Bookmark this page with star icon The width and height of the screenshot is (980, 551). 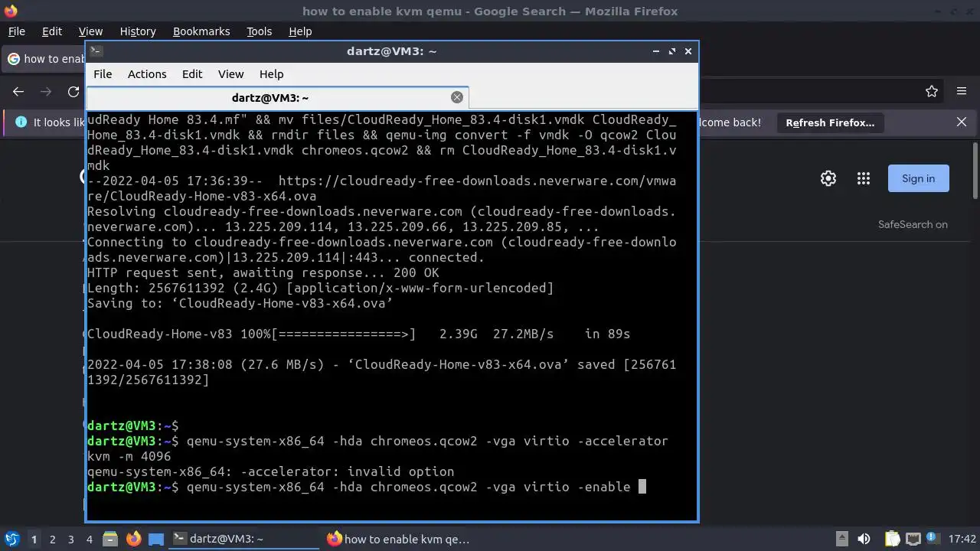pyautogui.click(x=932, y=91)
